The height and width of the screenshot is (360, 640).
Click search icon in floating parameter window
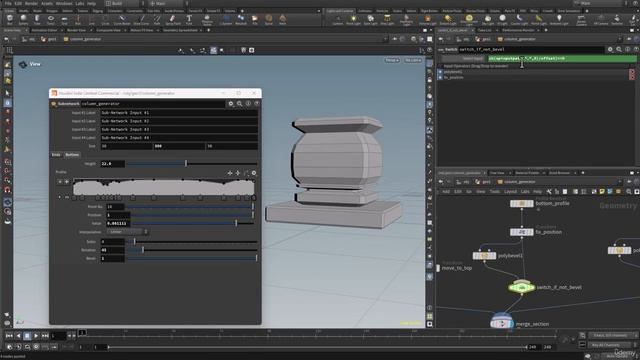(x=240, y=104)
